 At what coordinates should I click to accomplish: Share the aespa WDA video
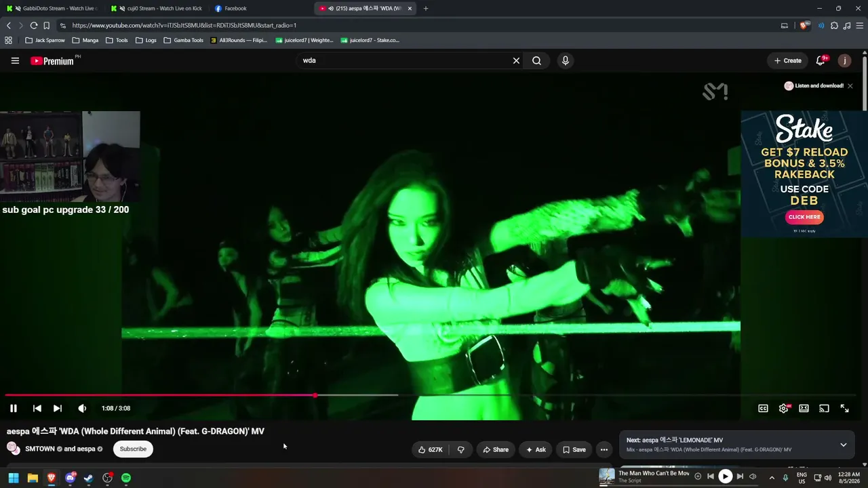tap(495, 449)
